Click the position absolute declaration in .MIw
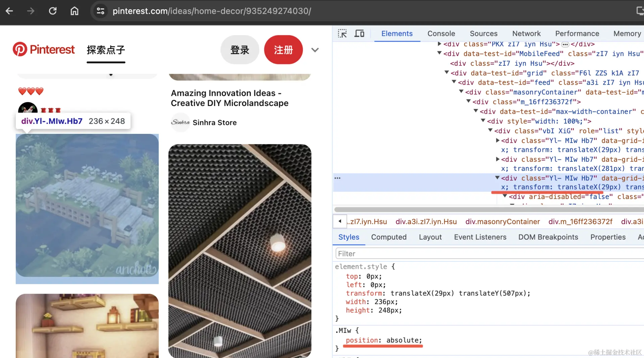Image resolution: width=644 pixels, height=358 pixels. tap(384, 340)
